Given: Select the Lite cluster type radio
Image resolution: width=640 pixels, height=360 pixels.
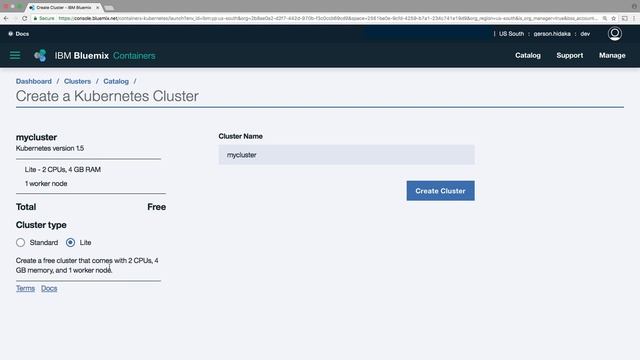Looking at the screenshot, I should tap(70, 242).
